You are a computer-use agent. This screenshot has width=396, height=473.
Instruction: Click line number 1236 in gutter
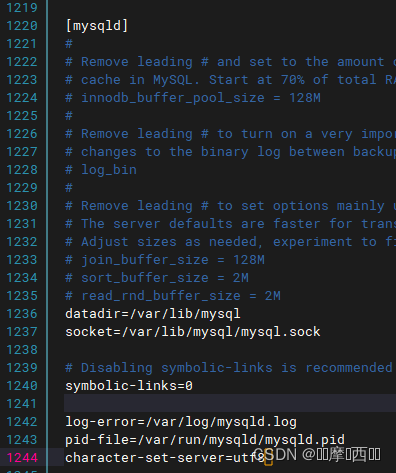(x=22, y=314)
